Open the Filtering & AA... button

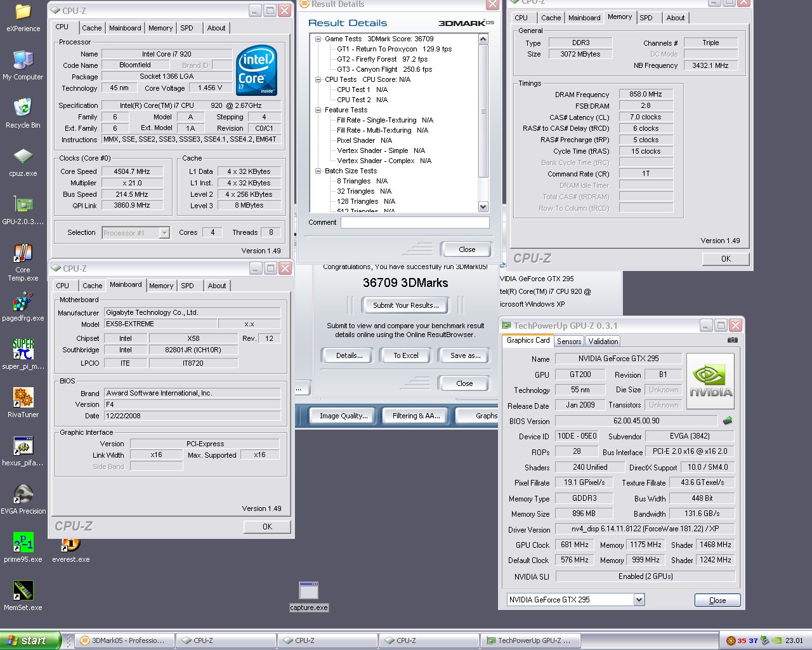click(x=416, y=416)
